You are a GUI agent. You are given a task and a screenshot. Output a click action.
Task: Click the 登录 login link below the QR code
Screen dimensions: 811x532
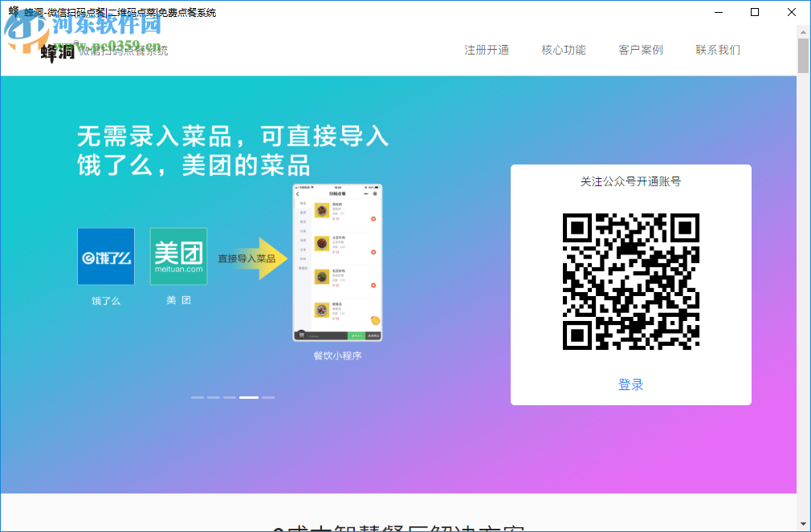(x=631, y=384)
